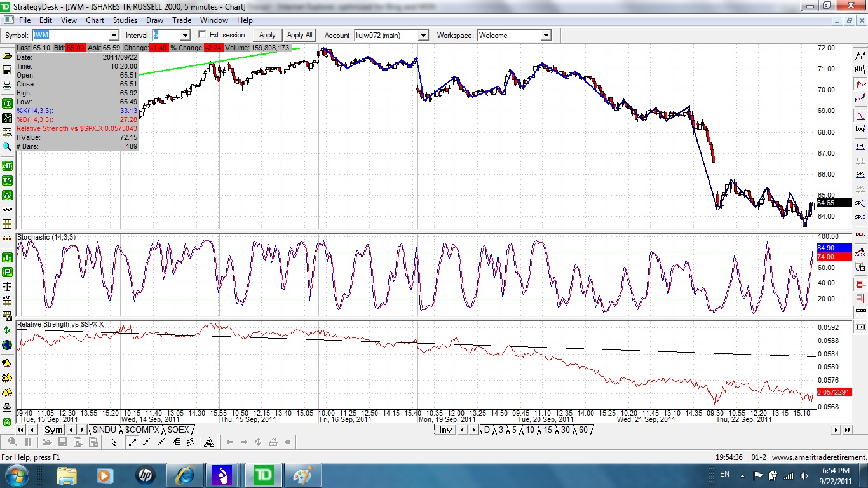Click the red 74.00 stochastic value label
The width and height of the screenshot is (868, 488).
[834, 257]
